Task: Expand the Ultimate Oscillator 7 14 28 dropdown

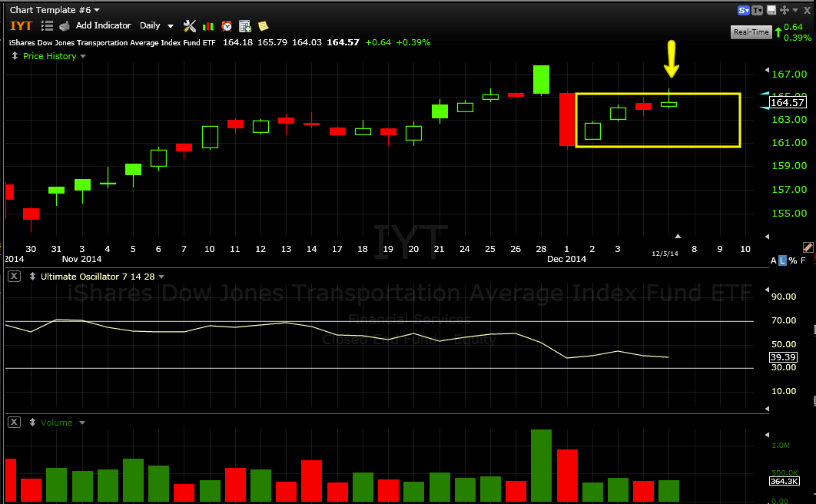Action: coord(161,277)
